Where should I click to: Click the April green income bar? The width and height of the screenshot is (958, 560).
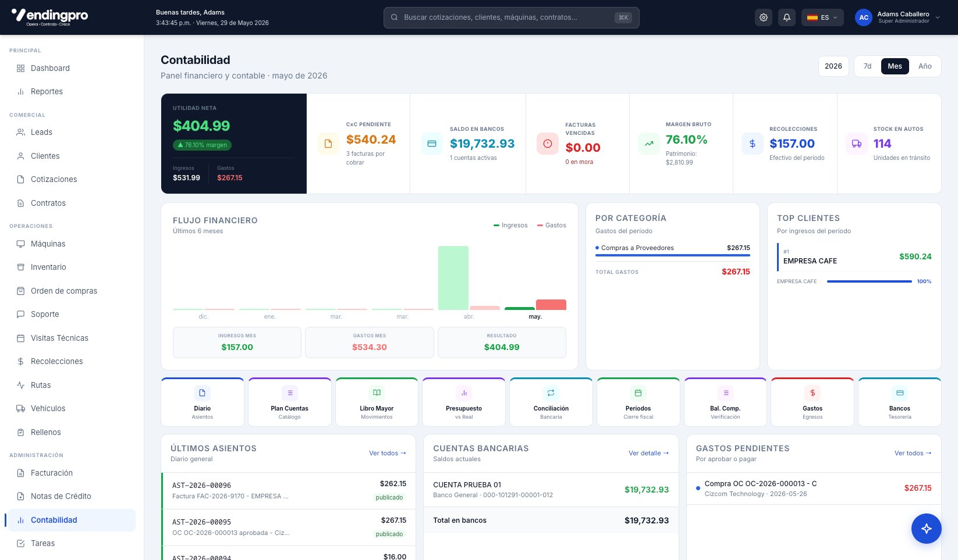point(453,278)
